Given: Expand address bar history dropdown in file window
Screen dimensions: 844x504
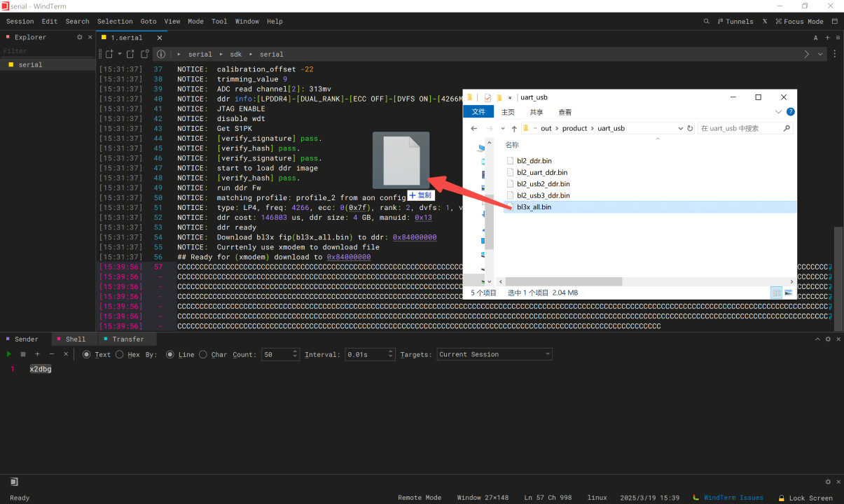Looking at the screenshot, I should pos(680,128).
